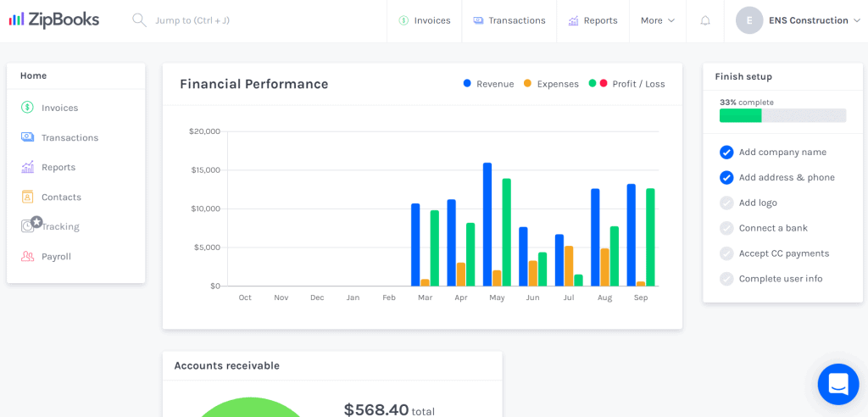Expand the ENS Construction account menu
Screen dimensions: 868x417
[x=815, y=20]
